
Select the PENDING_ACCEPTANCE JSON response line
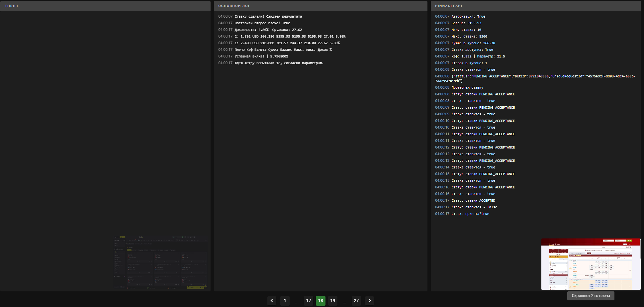[x=535, y=78]
